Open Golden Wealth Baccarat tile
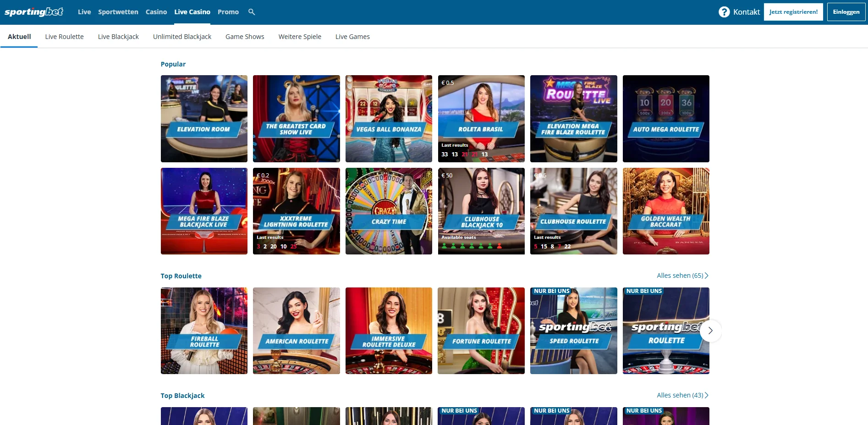 (666, 211)
